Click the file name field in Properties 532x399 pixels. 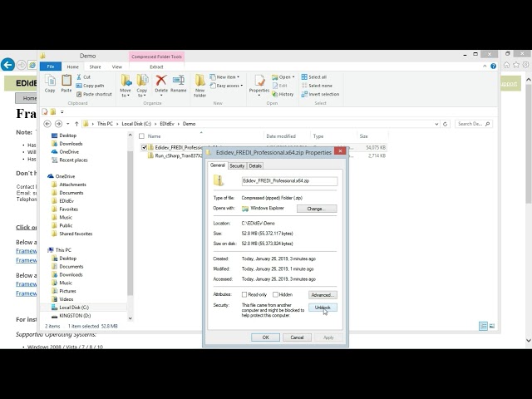point(289,181)
